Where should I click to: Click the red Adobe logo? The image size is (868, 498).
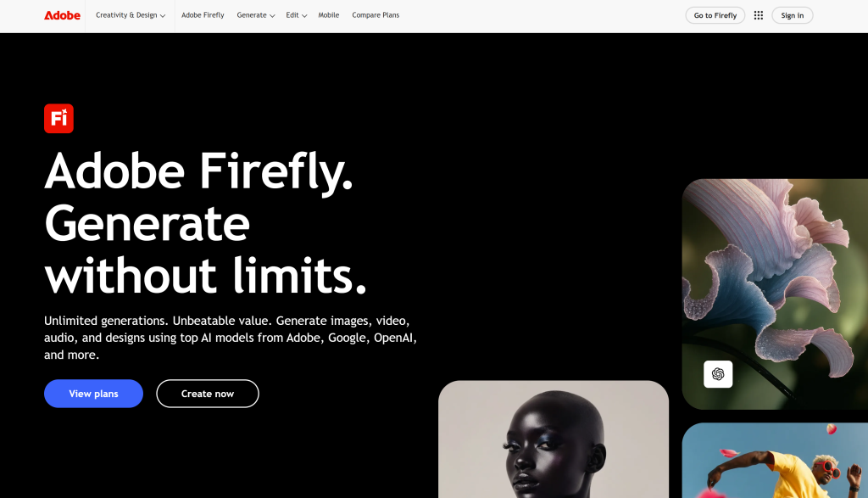click(x=62, y=15)
